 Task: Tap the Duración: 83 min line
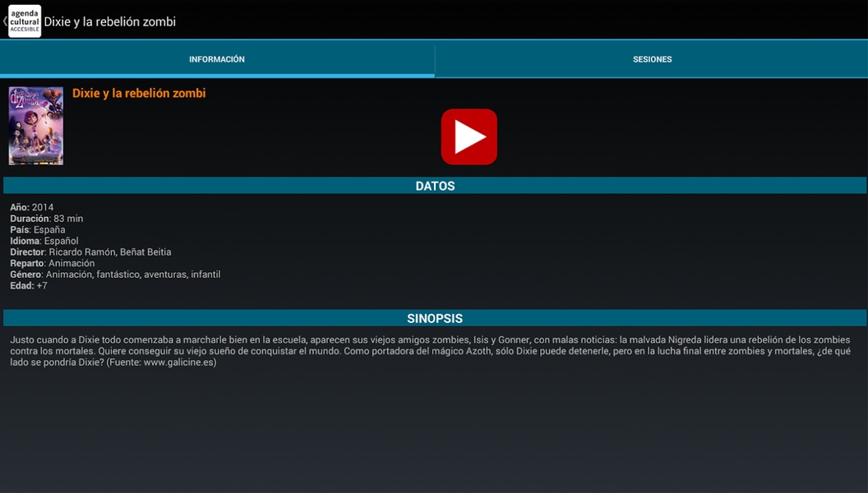(x=47, y=219)
